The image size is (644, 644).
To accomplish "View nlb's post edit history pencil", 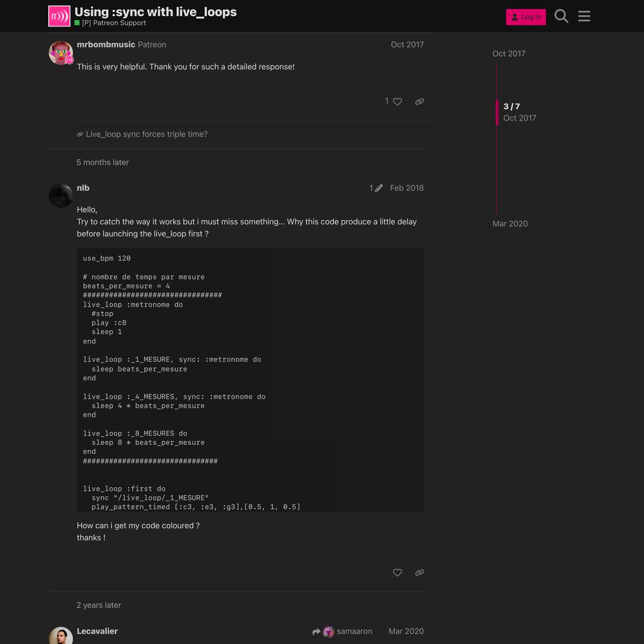I will point(376,187).
